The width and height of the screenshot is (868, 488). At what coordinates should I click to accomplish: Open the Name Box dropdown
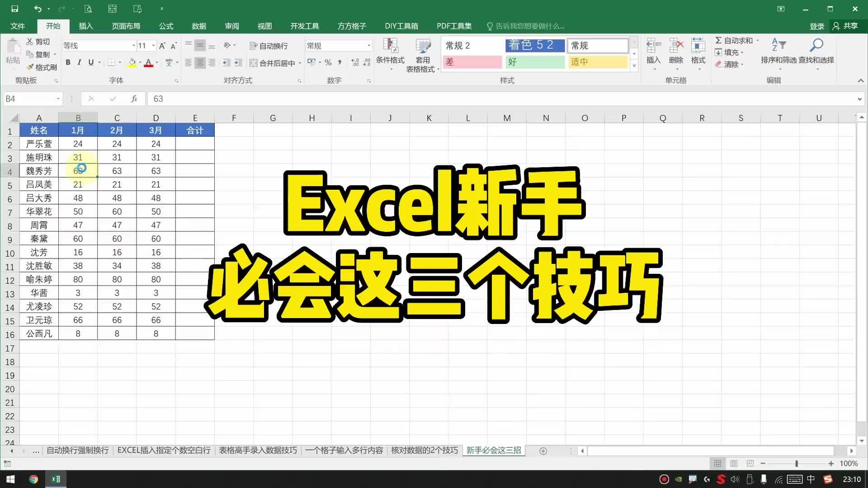pyautogui.click(x=58, y=99)
